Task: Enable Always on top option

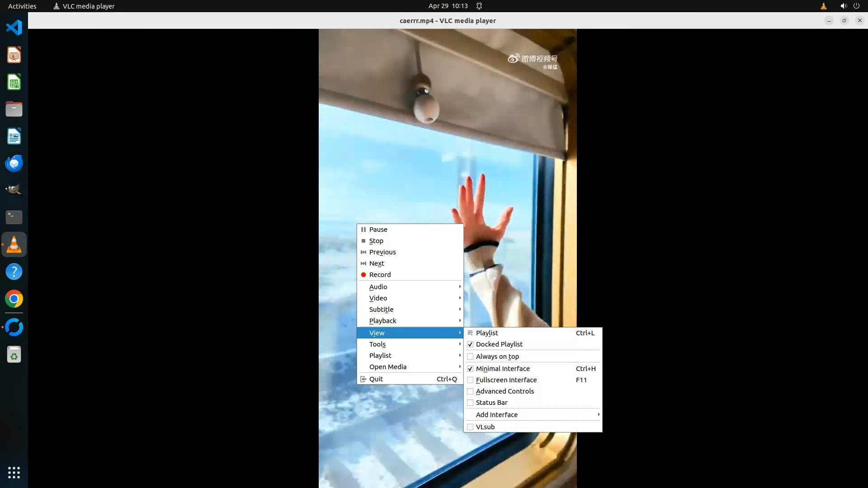Action: click(470, 357)
